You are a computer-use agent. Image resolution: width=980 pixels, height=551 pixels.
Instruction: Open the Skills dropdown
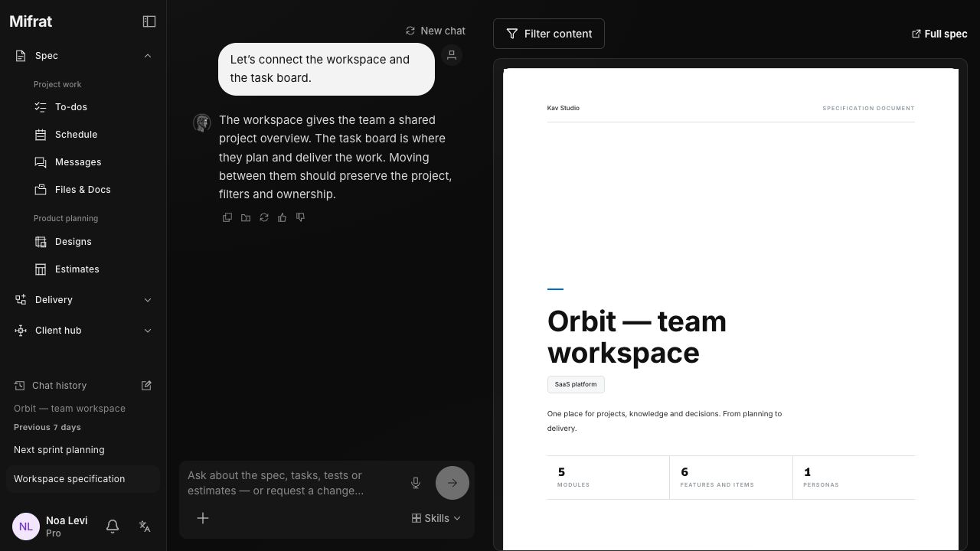tap(436, 518)
